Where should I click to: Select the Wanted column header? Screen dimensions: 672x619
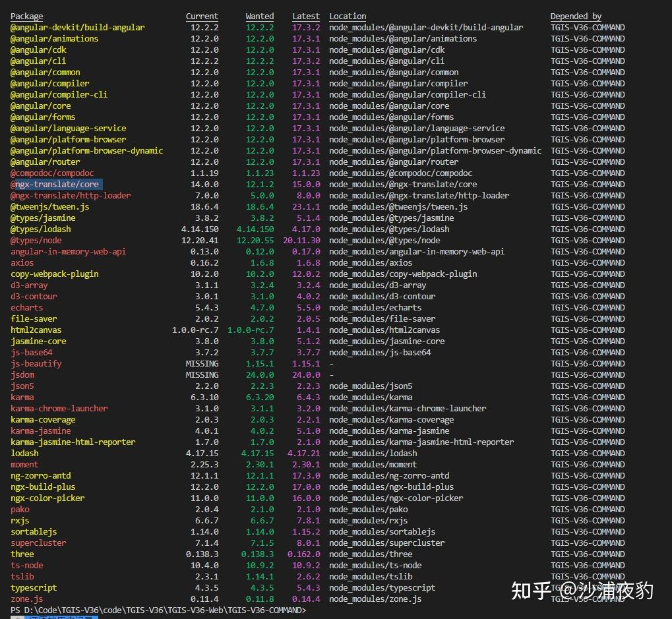click(x=259, y=16)
